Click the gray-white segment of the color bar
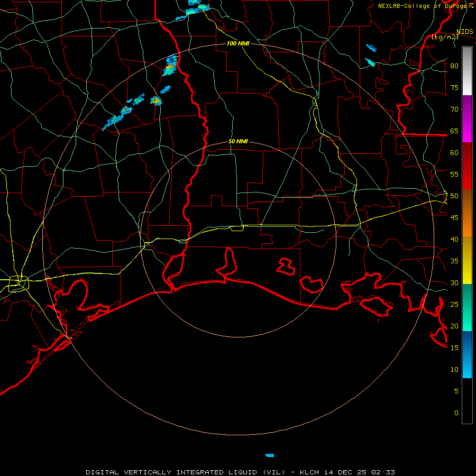This screenshot has height=476, width=476. 467,71
